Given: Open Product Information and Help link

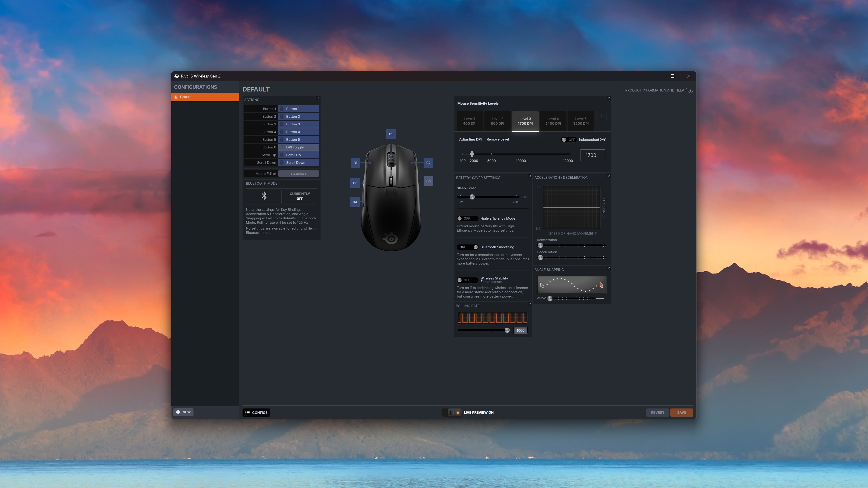Looking at the screenshot, I should [x=654, y=90].
